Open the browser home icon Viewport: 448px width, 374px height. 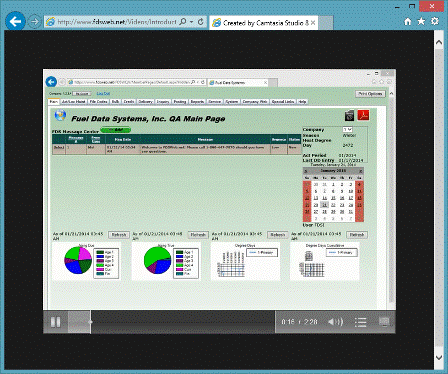tap(408, 22)
